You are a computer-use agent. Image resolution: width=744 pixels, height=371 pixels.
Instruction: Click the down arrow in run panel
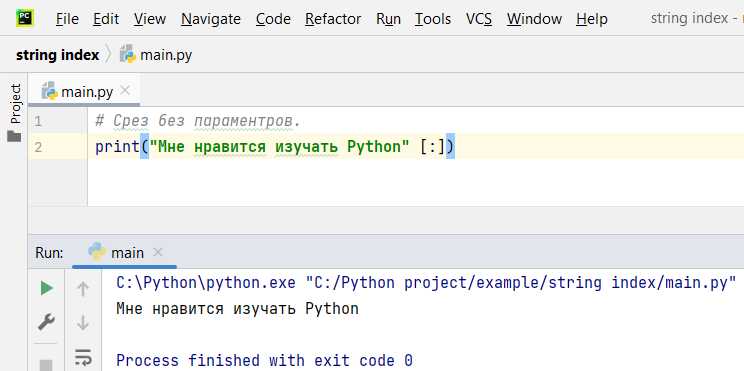[83, 323]
